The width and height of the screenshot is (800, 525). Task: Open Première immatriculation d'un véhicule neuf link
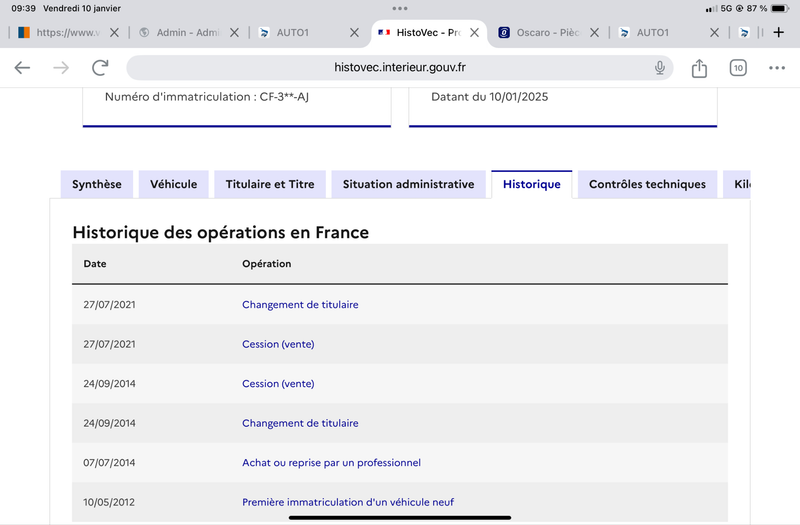(348, 502)
